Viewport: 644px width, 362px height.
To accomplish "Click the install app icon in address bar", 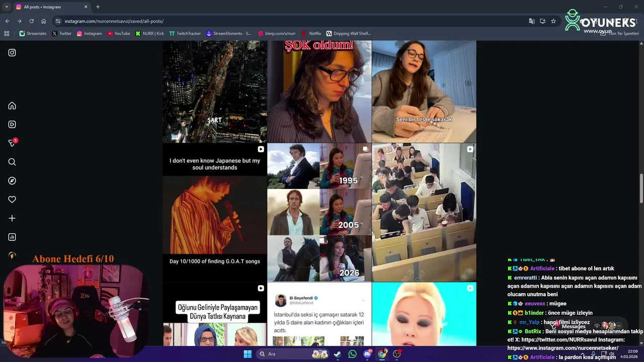I will point(542,21).
